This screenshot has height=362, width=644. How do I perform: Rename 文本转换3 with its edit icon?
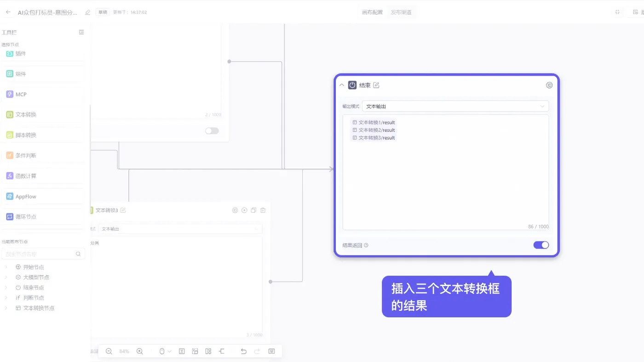(123, 210)
